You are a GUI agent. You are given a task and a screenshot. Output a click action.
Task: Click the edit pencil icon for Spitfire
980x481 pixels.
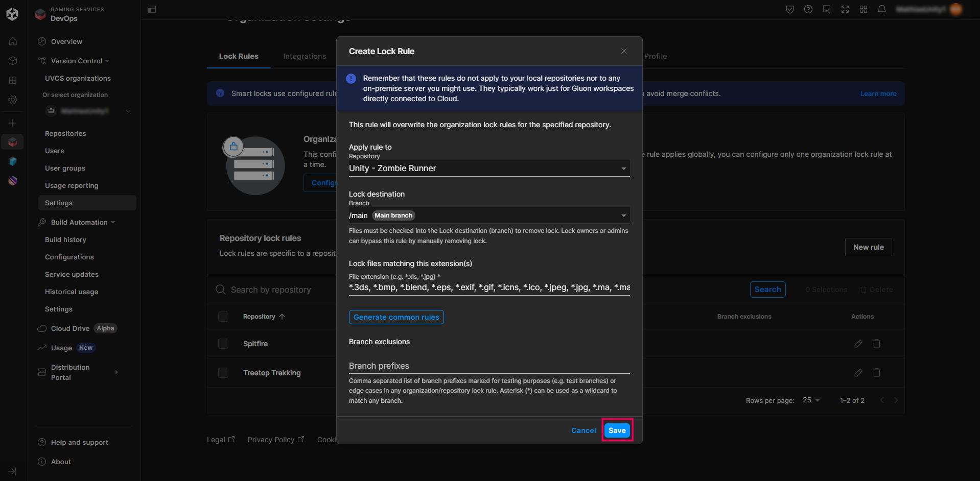pyautogui.click(x=858, y=344)
